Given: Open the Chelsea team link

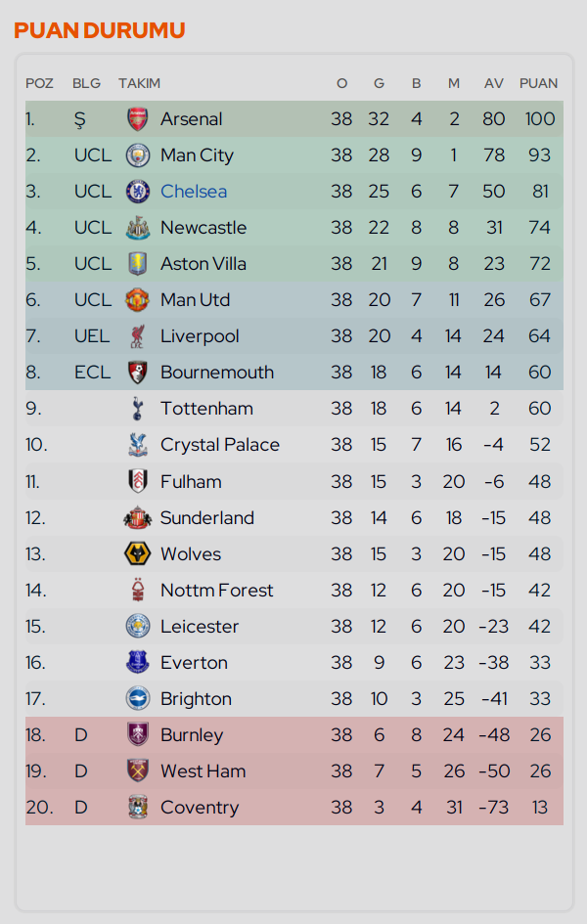Looking at the screenshot, I should (194, 192).
